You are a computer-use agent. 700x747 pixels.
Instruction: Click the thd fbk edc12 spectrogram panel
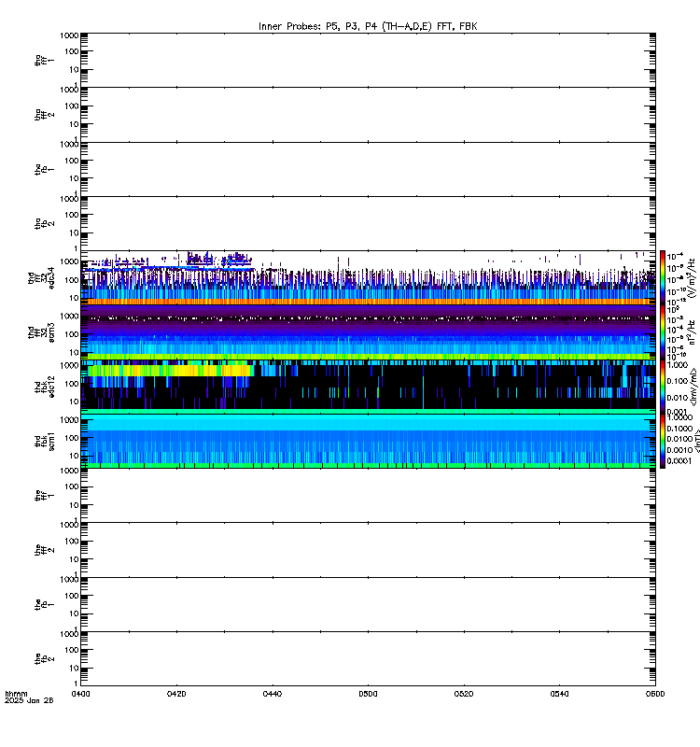pyautogui.click(x=368, y=387)
